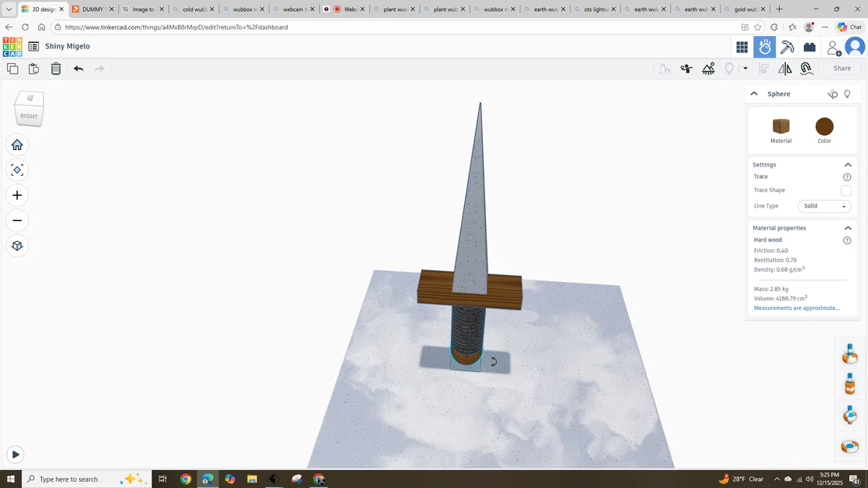Open the Line Type Solid dropdown
The height and width of the screenshot is (488, 868).
pos(824,206)
